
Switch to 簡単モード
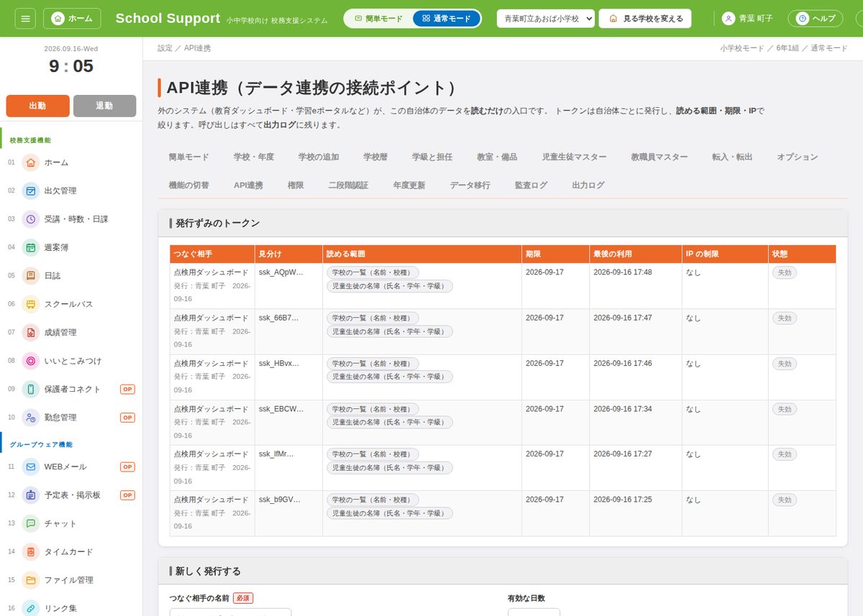[378, 19]
